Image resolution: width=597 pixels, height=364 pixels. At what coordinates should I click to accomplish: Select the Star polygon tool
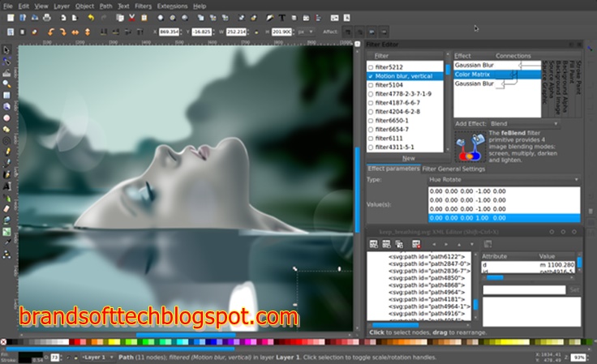pyautogui.click(x=6, y=130)
